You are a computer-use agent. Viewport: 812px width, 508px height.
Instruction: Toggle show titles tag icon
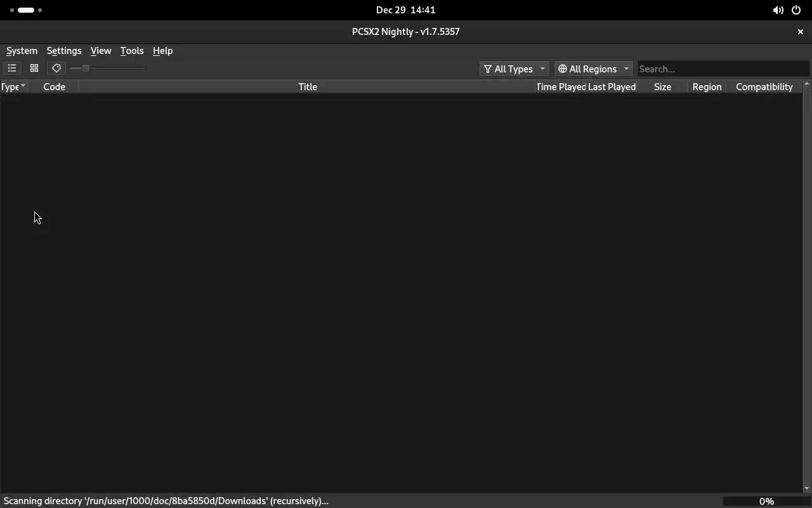(56, 69)
